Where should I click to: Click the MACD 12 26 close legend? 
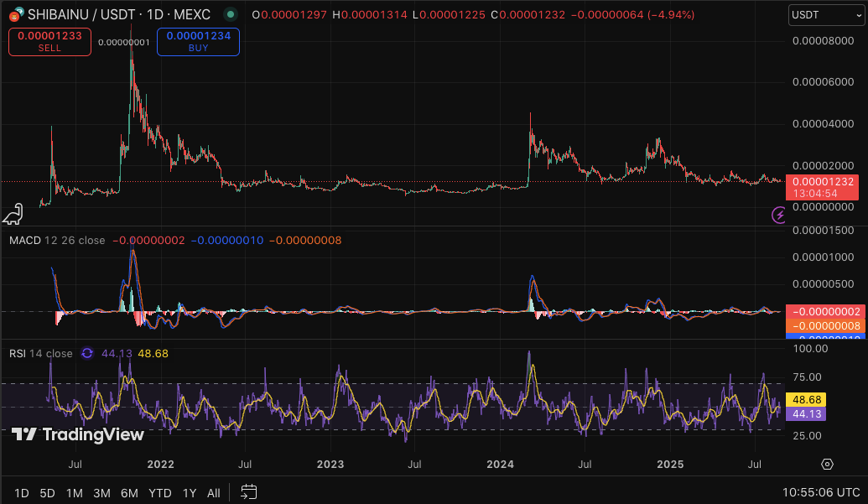57,240
